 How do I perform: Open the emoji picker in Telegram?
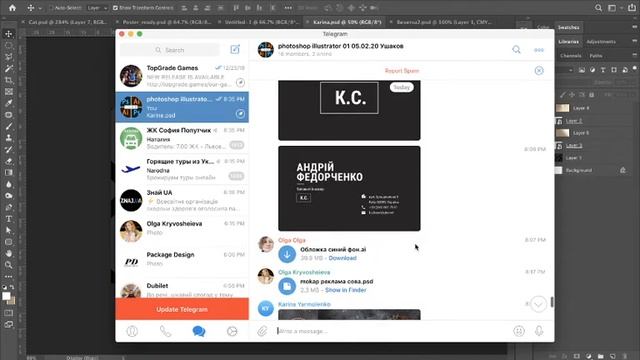click(x=519, y=331)
